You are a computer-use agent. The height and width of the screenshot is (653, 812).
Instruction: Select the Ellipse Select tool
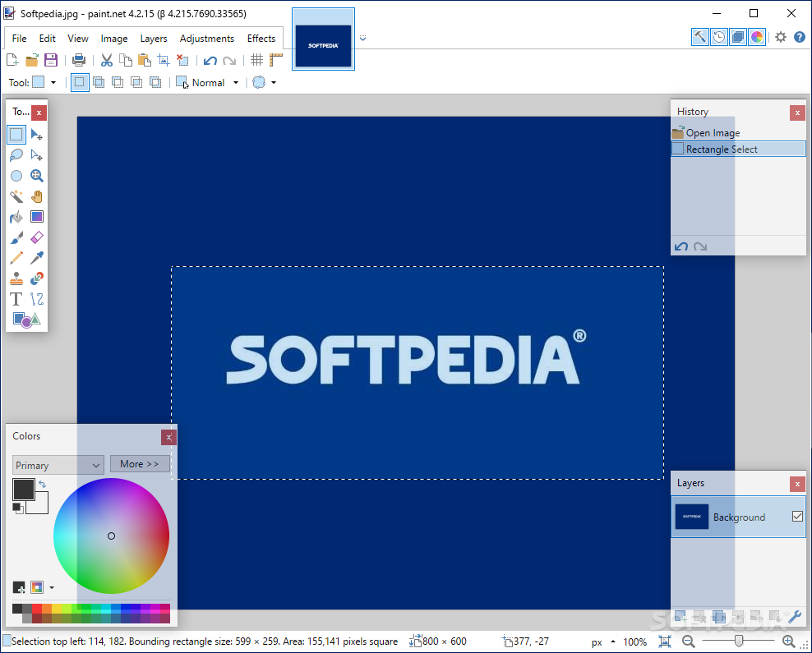click(16, 176)
